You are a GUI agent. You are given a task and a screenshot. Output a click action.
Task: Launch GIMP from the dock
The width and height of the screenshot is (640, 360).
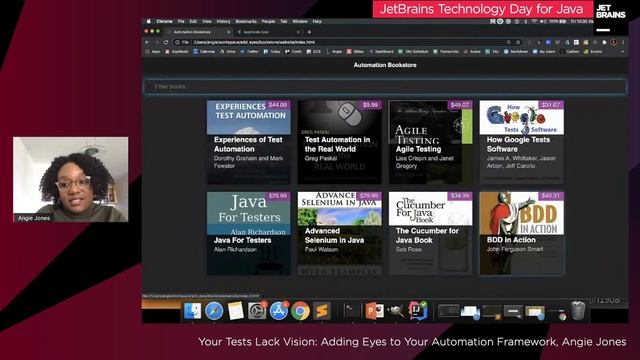coord(396,311)
